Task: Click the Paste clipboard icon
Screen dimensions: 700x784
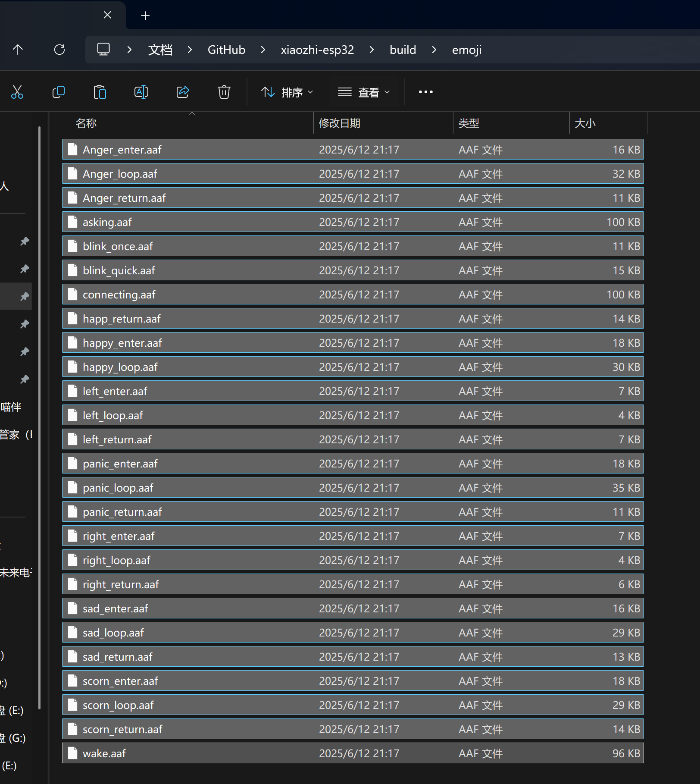Action: pyautogui.click(x=100, y=92)
